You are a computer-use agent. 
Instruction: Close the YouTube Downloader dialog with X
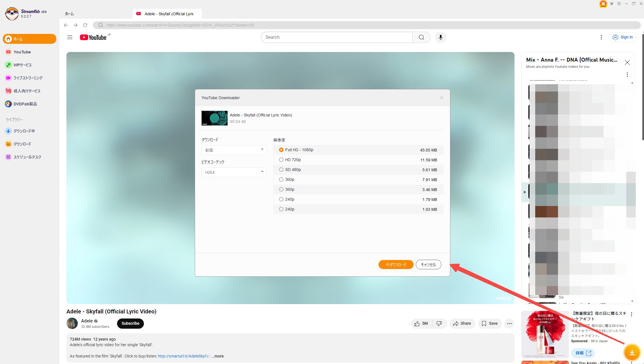click(442, 97)
